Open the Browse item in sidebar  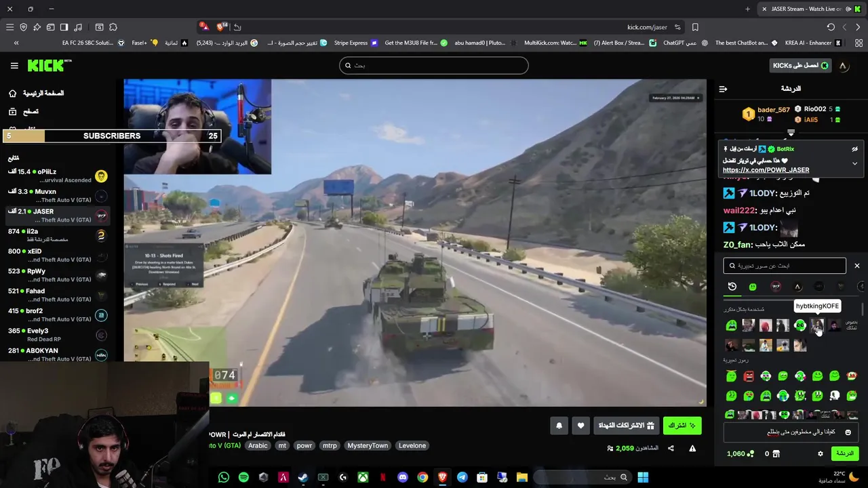(x=24, y=111)
